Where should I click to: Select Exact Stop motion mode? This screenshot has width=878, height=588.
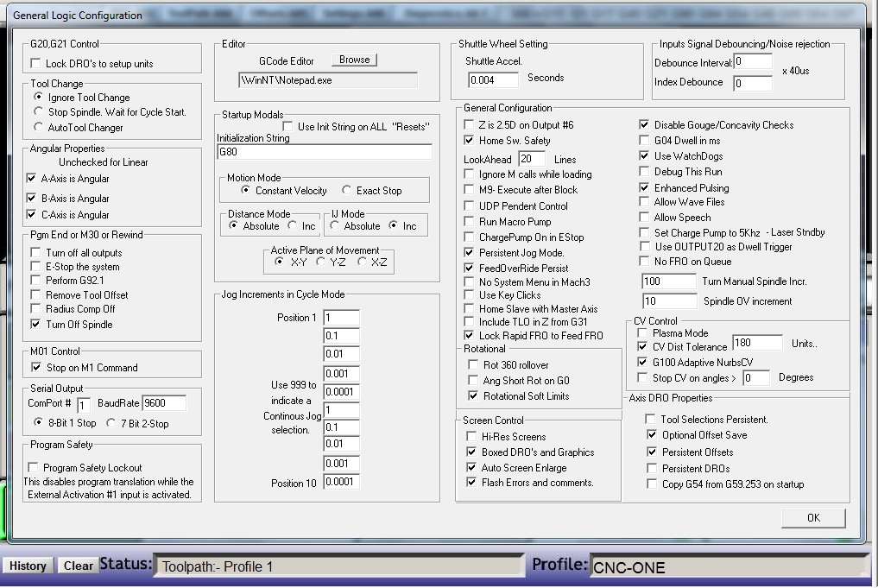coord(347,191)
